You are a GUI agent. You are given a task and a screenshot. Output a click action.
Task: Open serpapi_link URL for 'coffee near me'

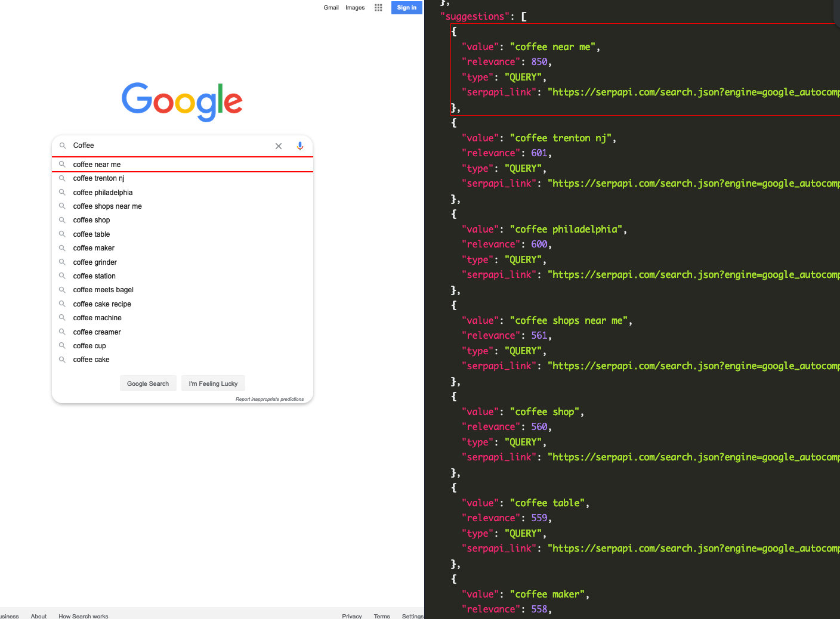click(694, 92)
